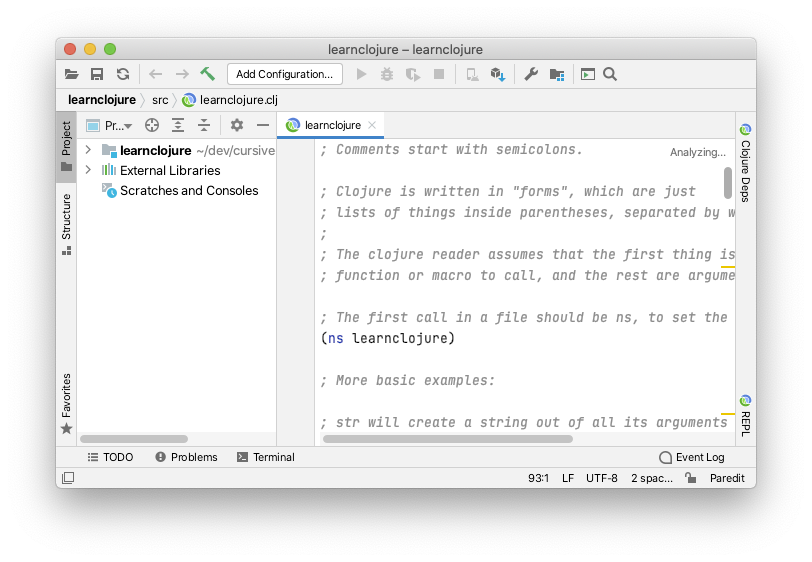812x562 pixels.
Task: Click the LF line separator indicator
Action: pos(568,478)
